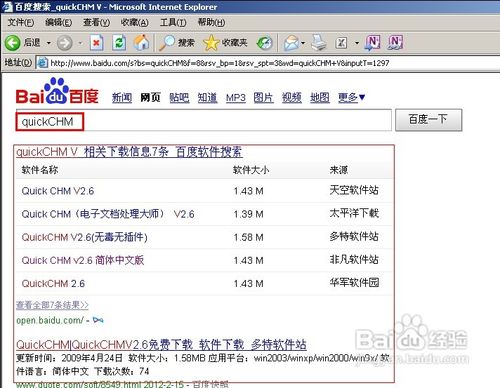Click the 软件名称 column header
The image size is (500, 388).
coord(40,170)
